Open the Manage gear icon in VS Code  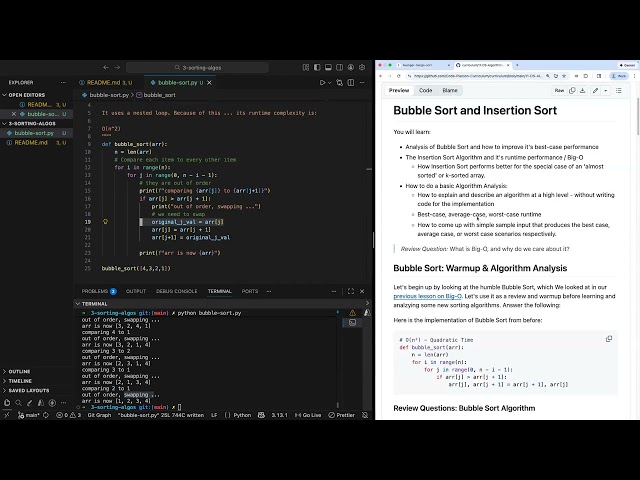(x=362, y=67)
